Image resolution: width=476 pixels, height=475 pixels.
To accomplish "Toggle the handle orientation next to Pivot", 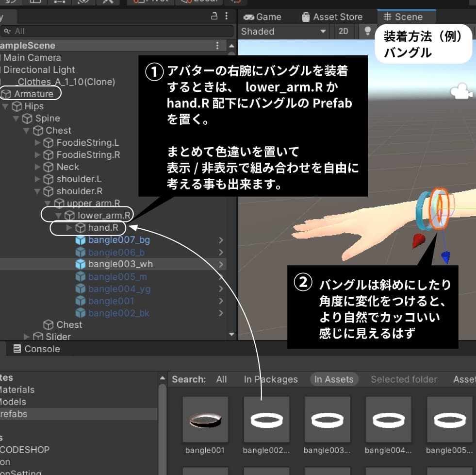I will pos(200,2).
